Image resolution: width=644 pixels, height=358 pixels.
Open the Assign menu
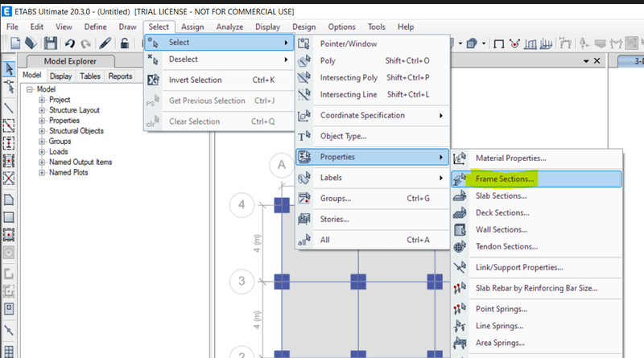click(x=192, y=27)
